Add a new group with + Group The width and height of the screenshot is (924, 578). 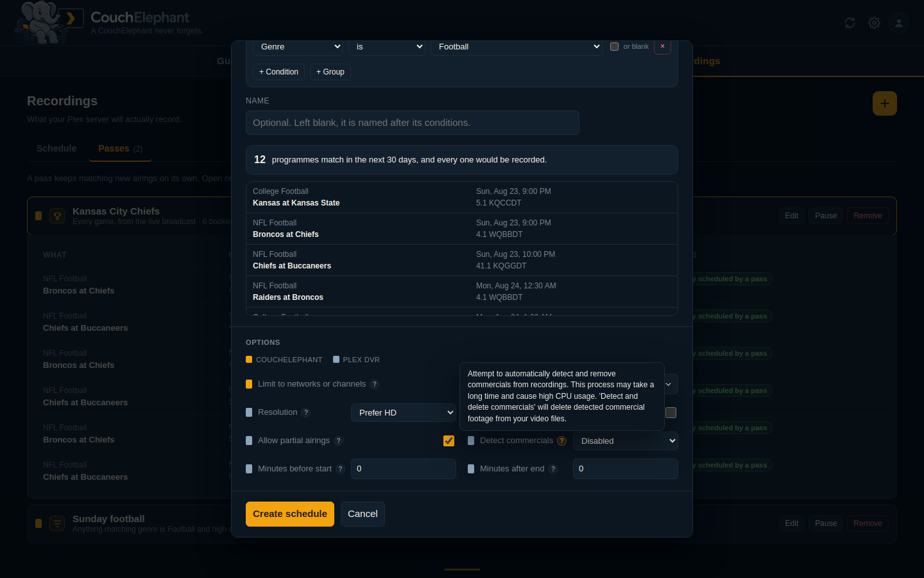pyautogui.click(x=330, y=72)
